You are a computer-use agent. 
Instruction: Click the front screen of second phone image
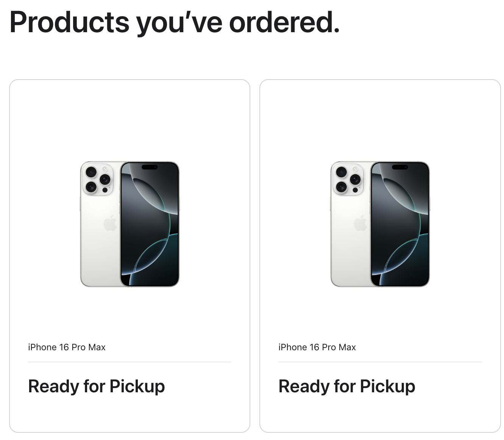[x=400, y=227]
